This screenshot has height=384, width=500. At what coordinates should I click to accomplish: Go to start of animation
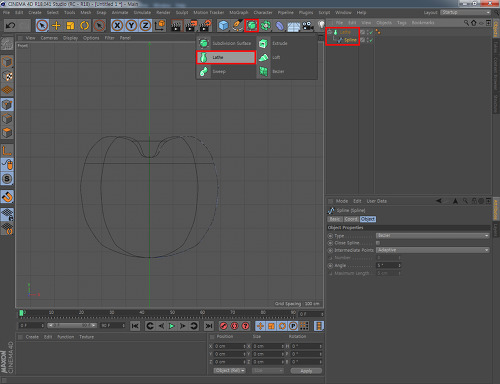[135, 326]
